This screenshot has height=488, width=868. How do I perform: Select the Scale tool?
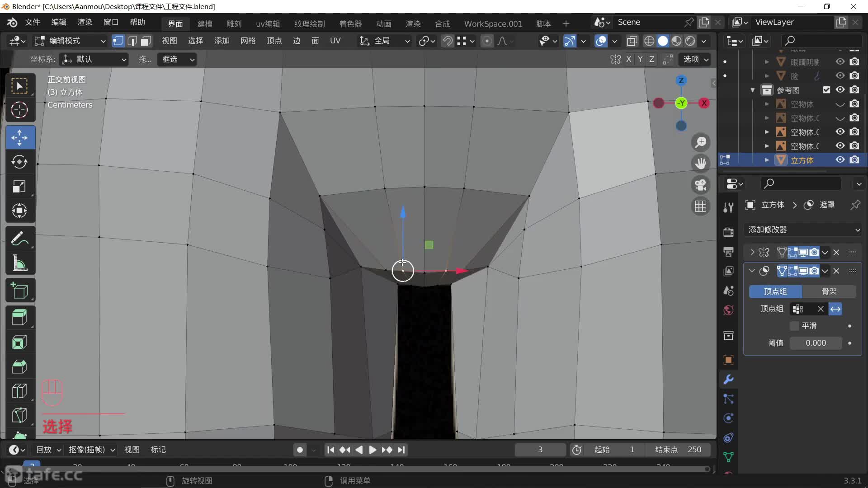pyautogui.click(x=19, y=186)
